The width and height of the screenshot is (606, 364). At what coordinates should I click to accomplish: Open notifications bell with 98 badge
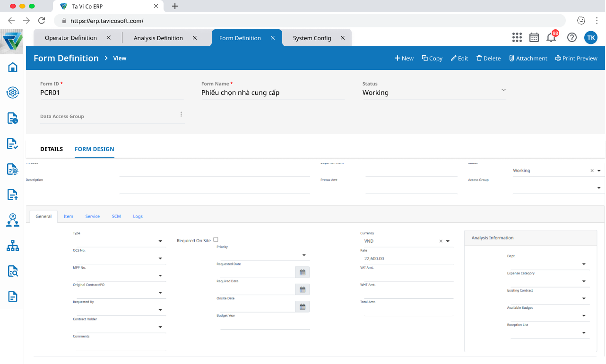[552, 37]
